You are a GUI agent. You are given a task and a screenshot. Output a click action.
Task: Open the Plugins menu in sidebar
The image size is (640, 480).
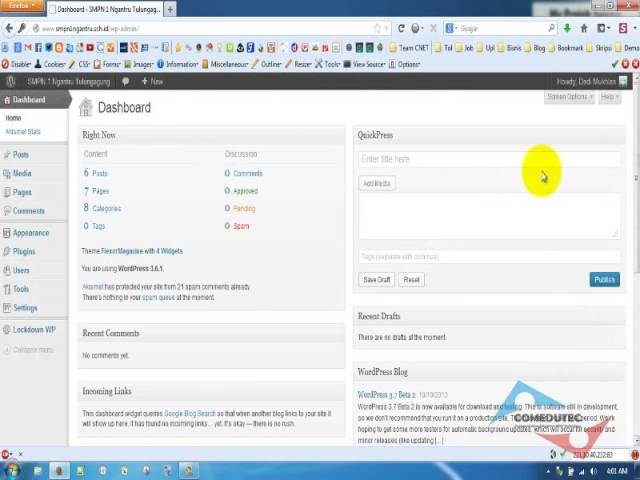tap(24, 251)
